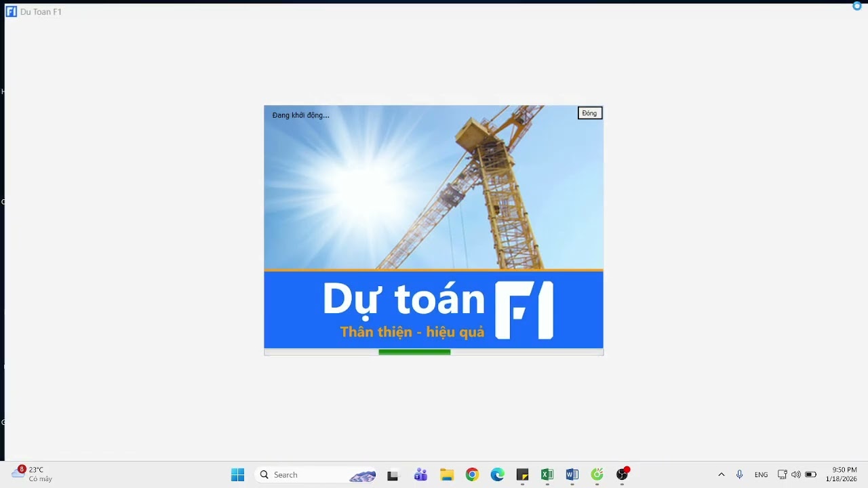Screen dimensions: 868x488
Task: Click the Du Toan F1 title bar icon
Action: click(11, 12)
